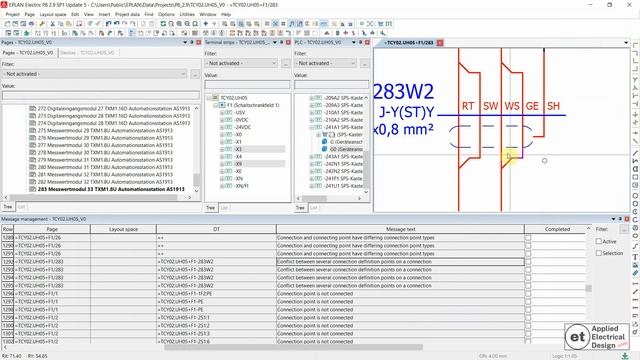The height and width of the screenshot is (360, 640).
Task: Click the blue previous page arrow icon
Action: pyautogui.click(x=206, y=24)
